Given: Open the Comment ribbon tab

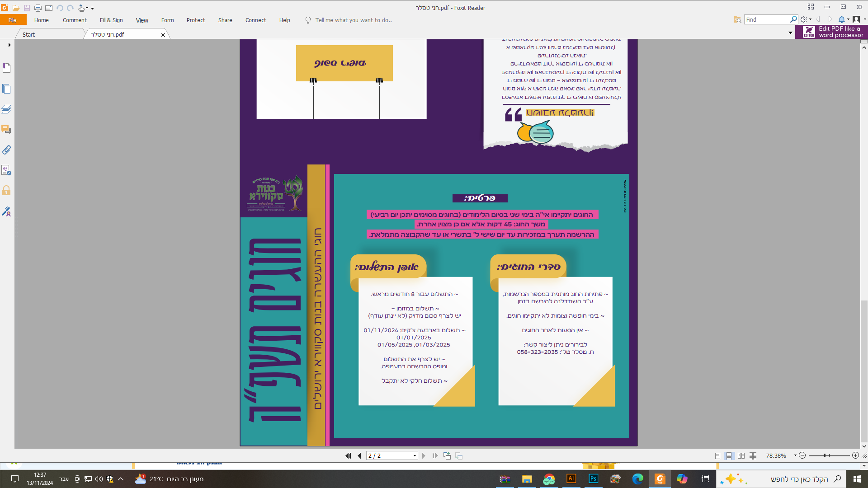Looking at the screenshot, I should [x=75, y=20].
